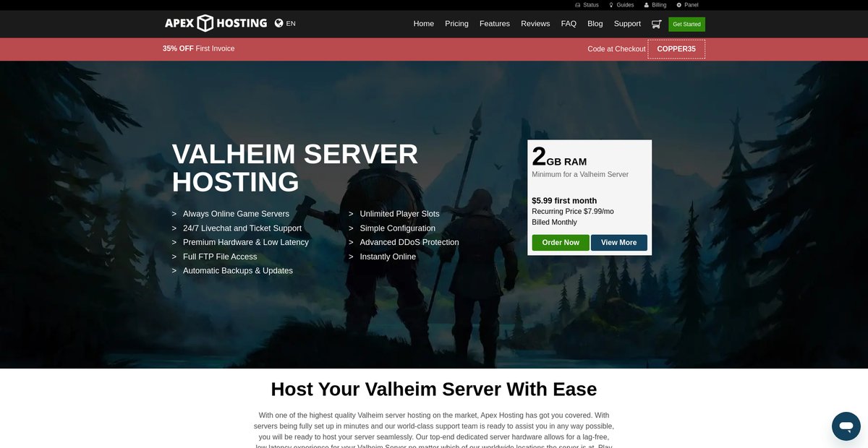Click "Premium Hardware & Low Latency" text

(x=246, y=242)
